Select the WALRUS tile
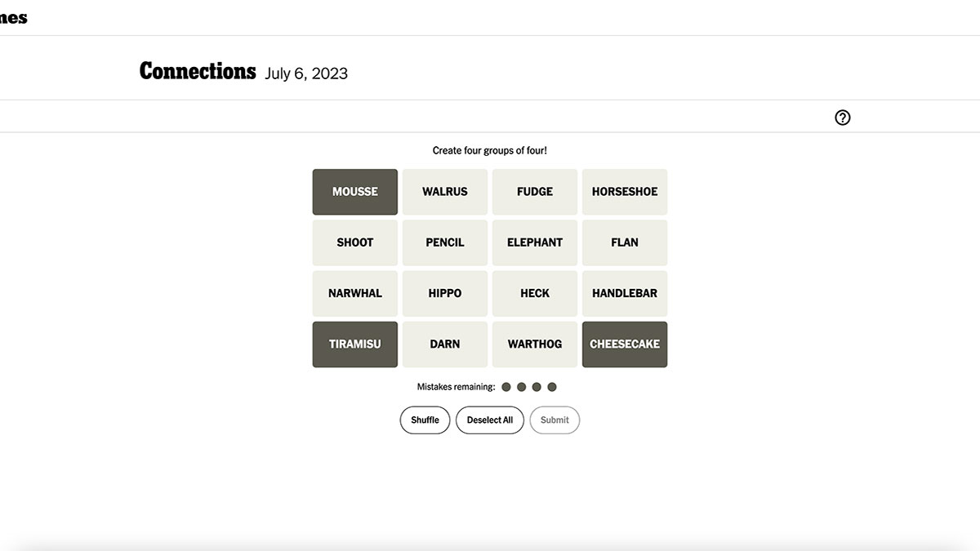Viewport: 980px width, 551px height. (445, 192)
